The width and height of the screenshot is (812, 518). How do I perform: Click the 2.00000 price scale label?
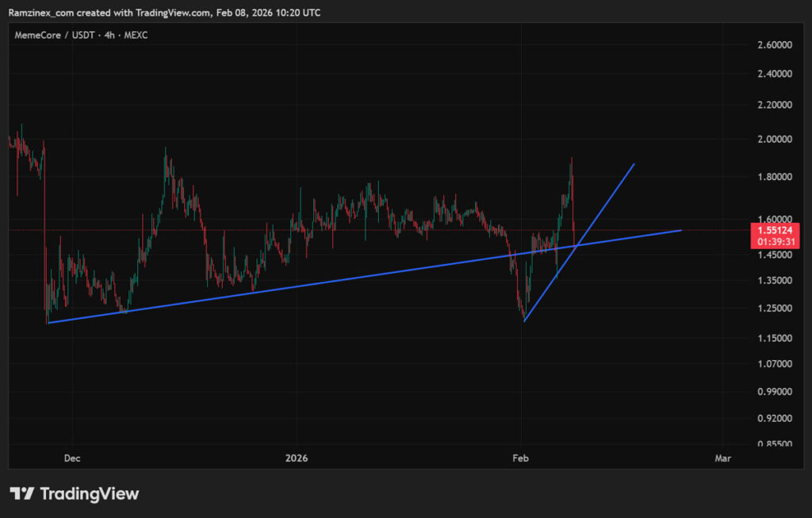click(774, 140)
